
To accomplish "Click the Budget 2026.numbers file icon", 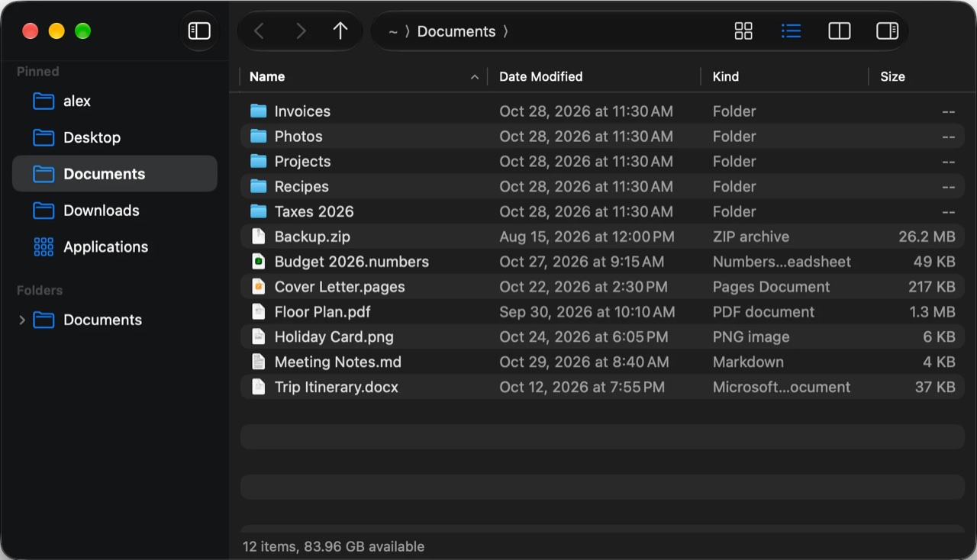I will pos(259,262).
